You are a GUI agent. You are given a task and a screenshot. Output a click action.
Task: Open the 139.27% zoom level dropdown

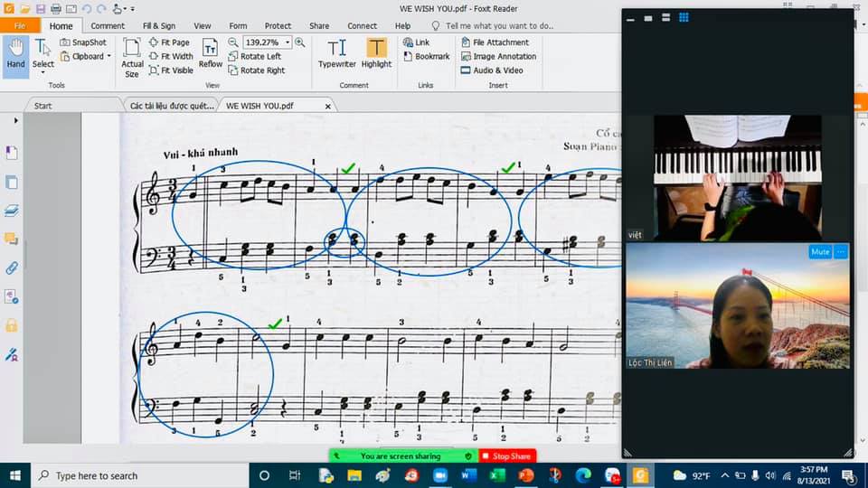(288, 42)
